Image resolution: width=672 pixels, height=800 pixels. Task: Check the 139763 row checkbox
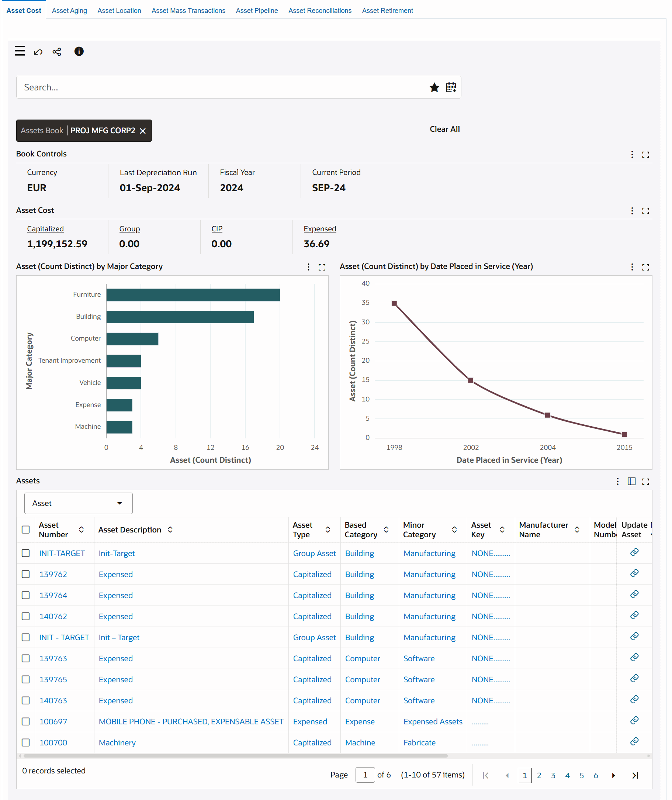click(25, 658)
